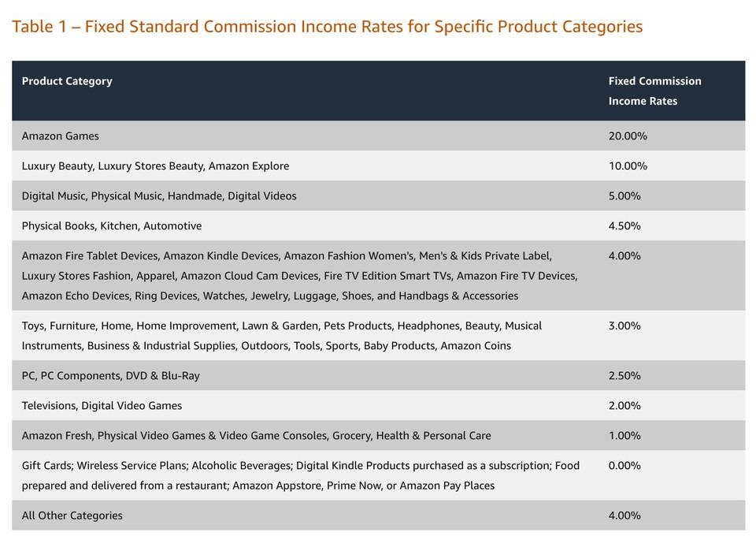Image resolution: width=756 pixels, height=547 pixels.
Task: Click the 10.00% rate value
Action: coord(628,166)
